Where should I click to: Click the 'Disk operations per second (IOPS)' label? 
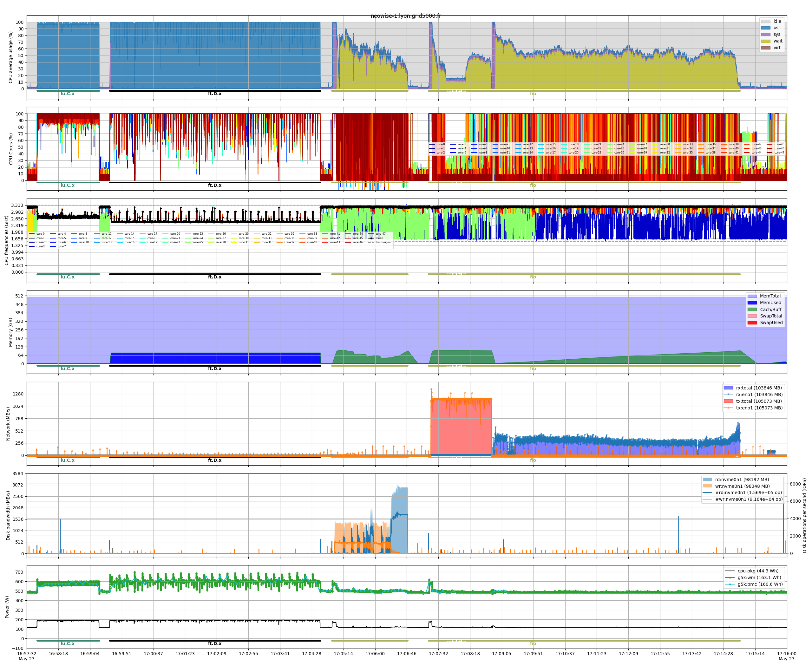coord(804,516)
